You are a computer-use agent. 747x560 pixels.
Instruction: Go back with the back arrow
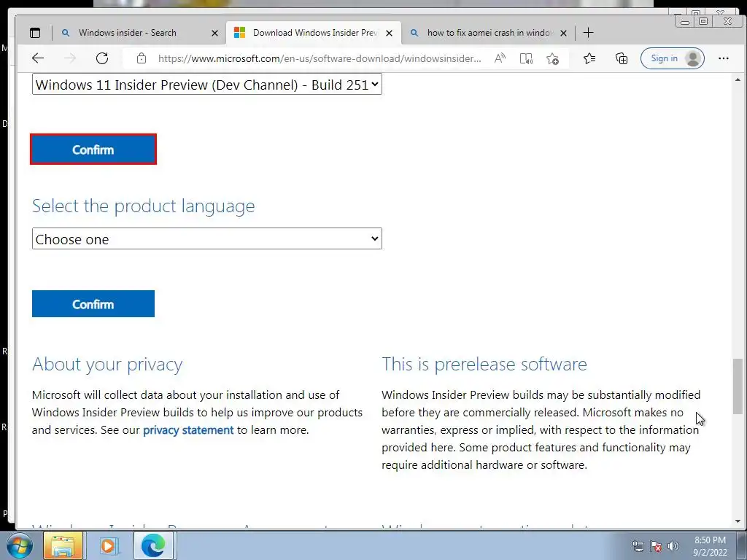[x=38, y=58]
